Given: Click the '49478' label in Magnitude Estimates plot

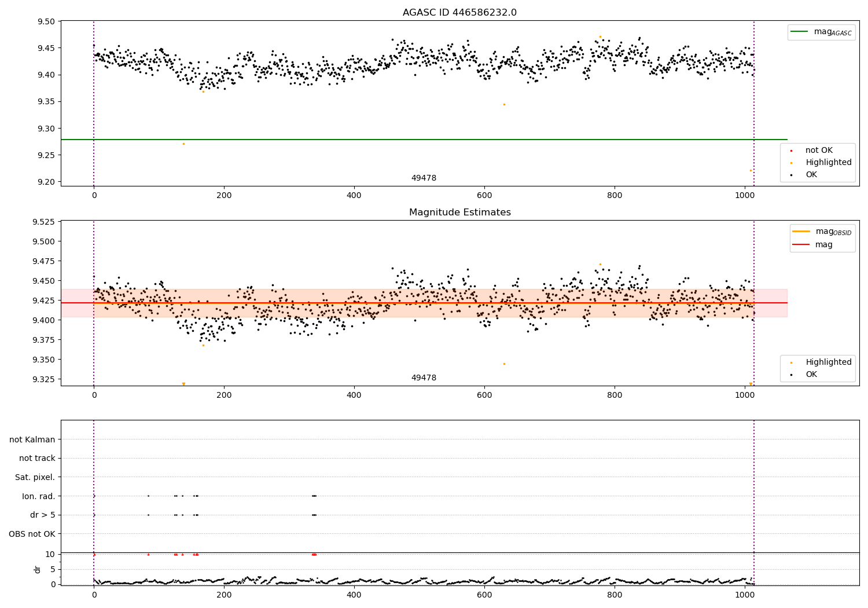Looking at the screenshot, I should 424,378.
